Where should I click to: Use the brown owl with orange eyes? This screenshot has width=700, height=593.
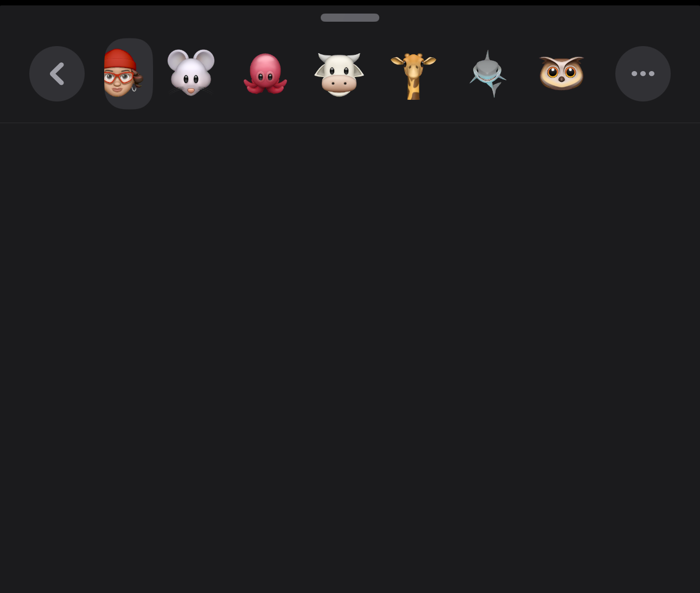click(562, 73)
